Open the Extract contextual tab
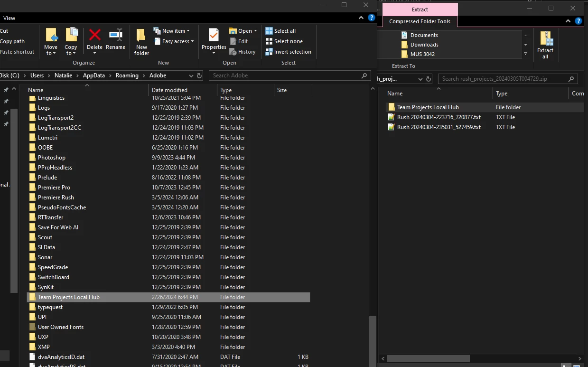This screenshot has height=367, width=588. tap(420, 9)
